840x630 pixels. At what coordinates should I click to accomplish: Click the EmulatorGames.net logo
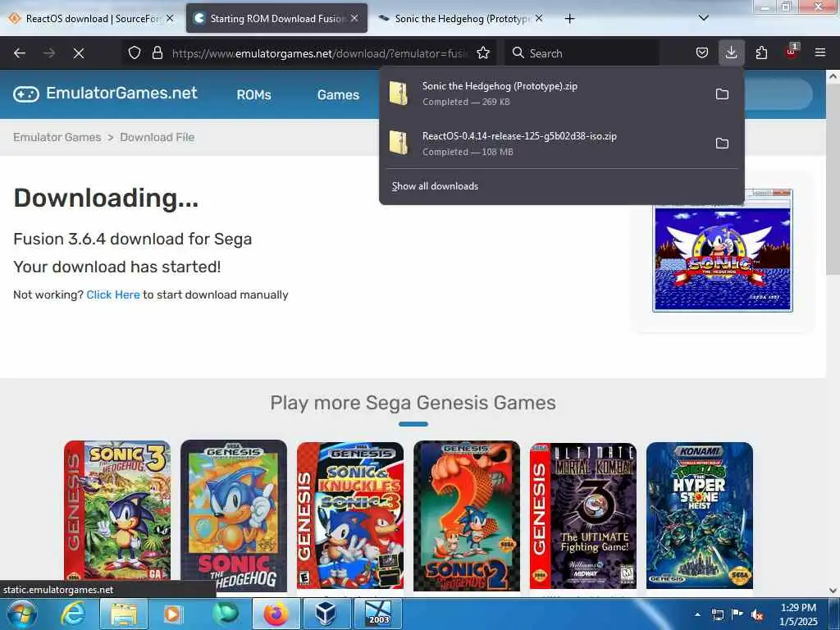[106, 94]
